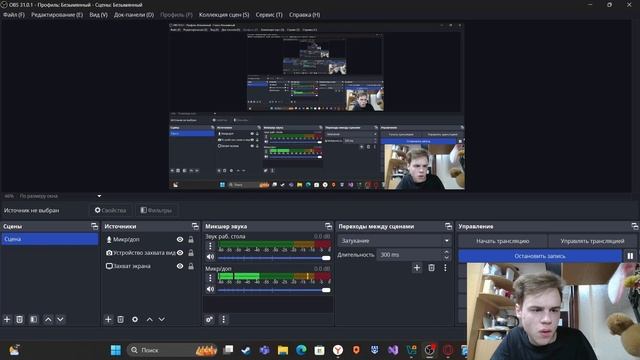Viewport: 640px width, 360px height.
Task: Open the Windows Start menu
Action: pos(116,350)
